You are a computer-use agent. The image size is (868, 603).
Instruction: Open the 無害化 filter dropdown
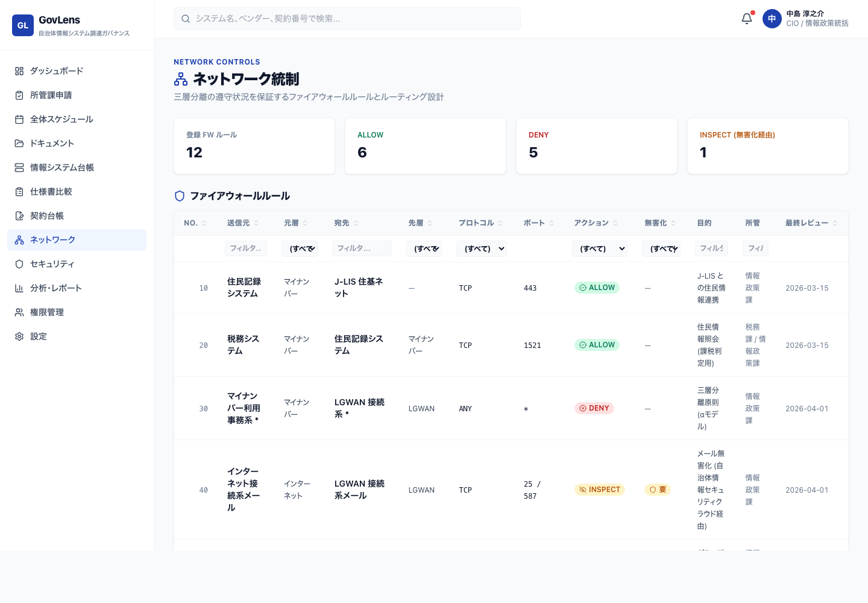(661, 248)
